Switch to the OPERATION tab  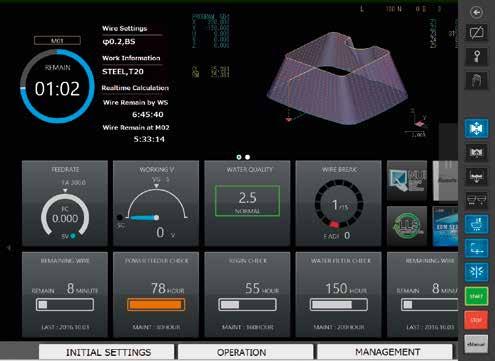(242, 352)
